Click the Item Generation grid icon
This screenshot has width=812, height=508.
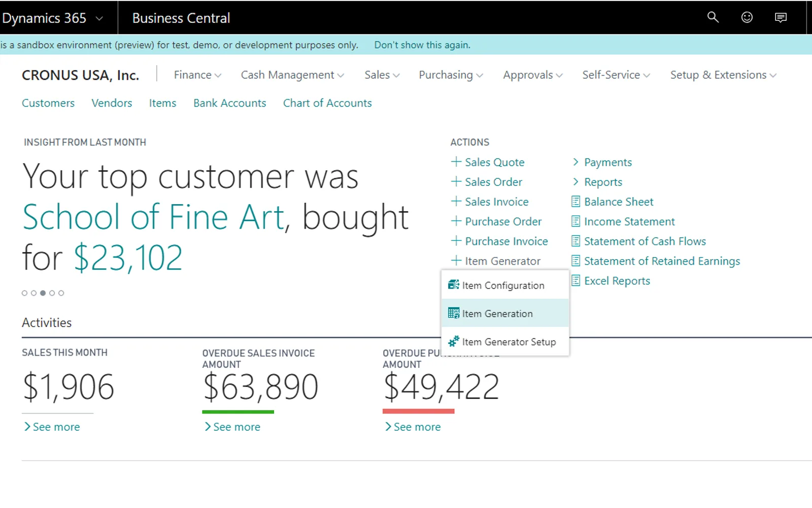click(x=454, y=313)
